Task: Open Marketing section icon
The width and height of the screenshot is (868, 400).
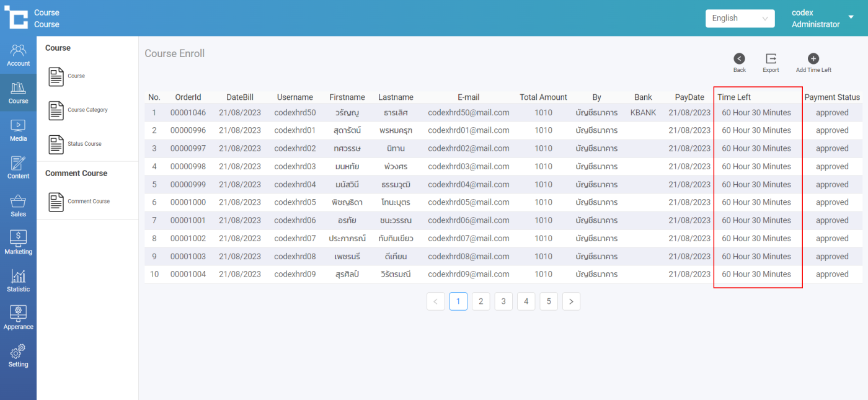Action: [18, 243]
